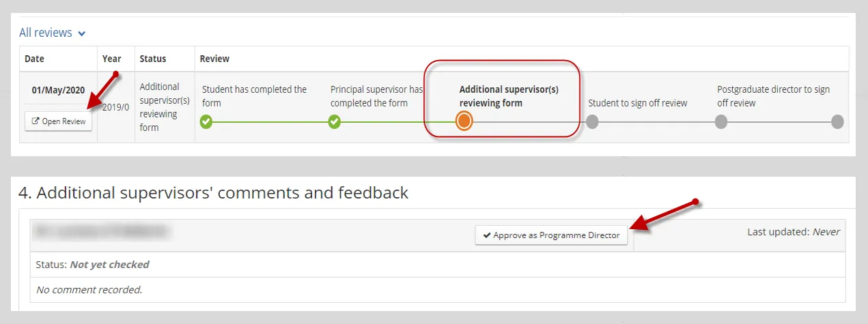
Task: Select the Review column header
Action: [x=214, y=59]
